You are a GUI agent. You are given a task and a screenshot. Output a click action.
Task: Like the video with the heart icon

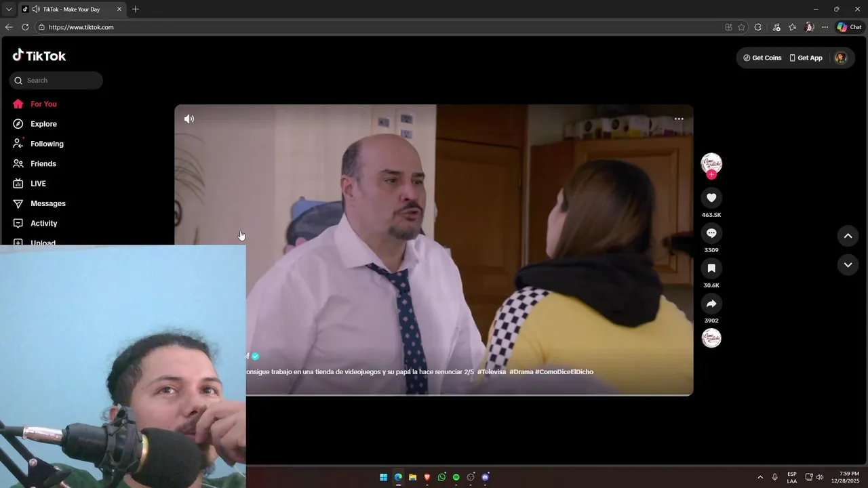[x=711, y=198]
